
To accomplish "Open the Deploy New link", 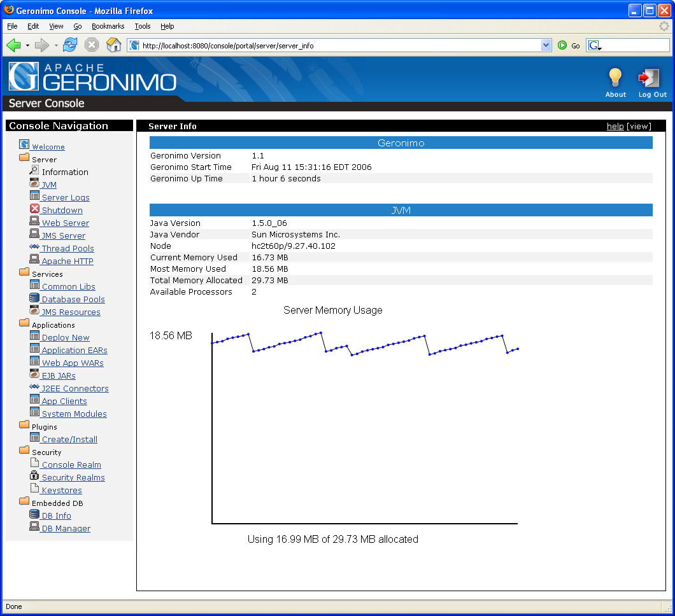I will click(x=66, y=338).
